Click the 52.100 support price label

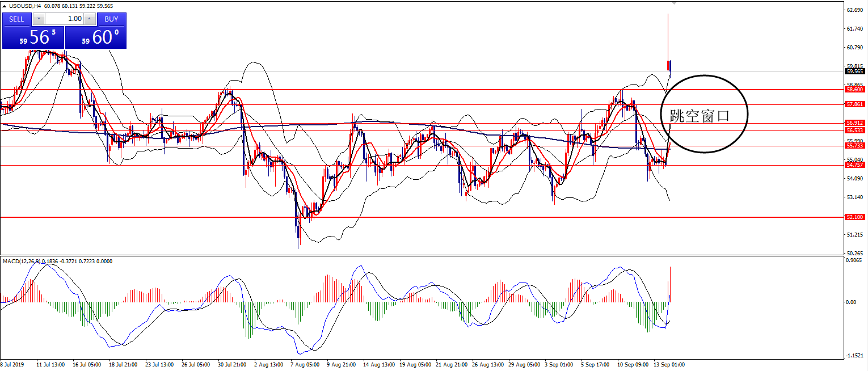(855, 217)
